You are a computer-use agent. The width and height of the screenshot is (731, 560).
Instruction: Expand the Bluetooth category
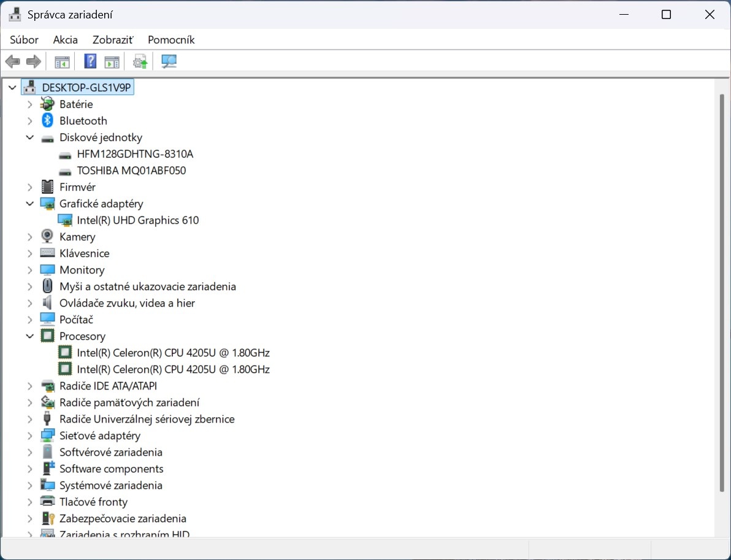point(29,120)
